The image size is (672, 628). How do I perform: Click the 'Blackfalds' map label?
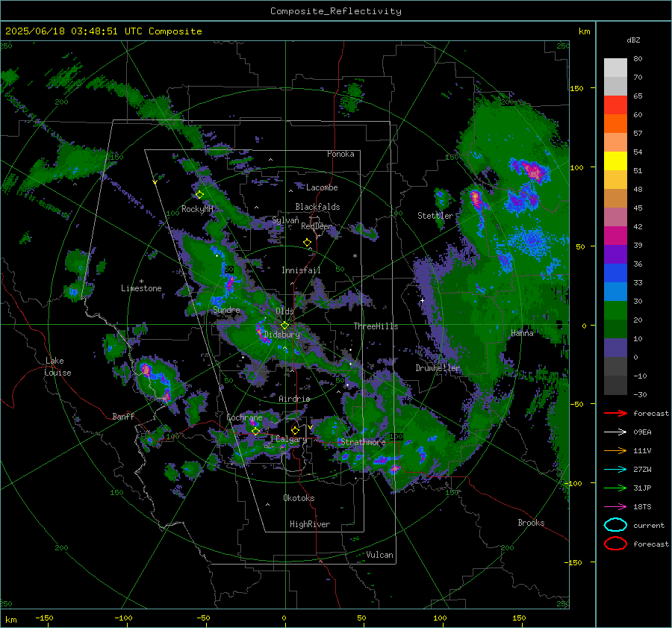click(317, 207)
